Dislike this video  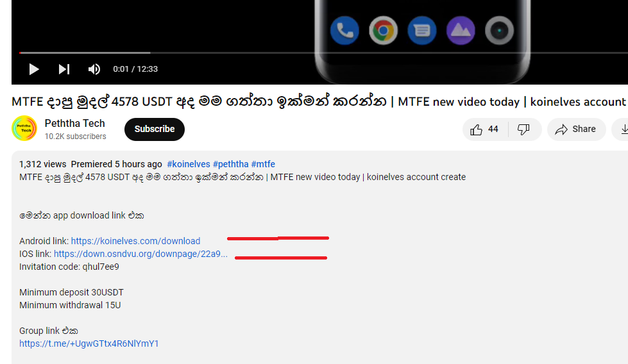pyautogui.click(x=524, y=129)
